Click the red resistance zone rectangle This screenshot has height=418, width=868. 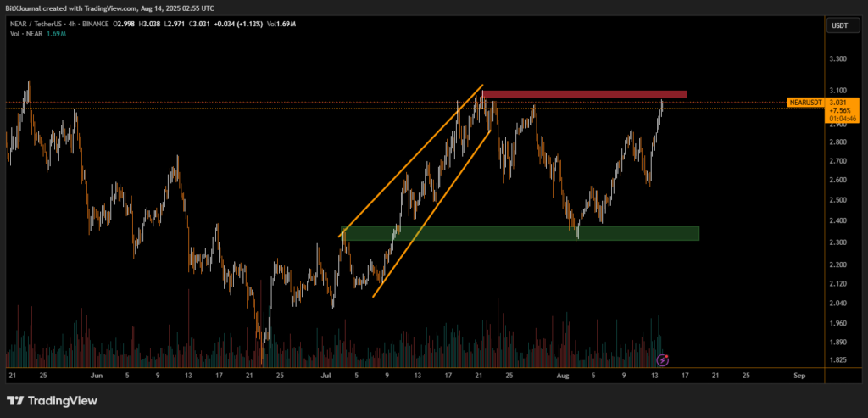pyautogui.click(x=585, y=94)
